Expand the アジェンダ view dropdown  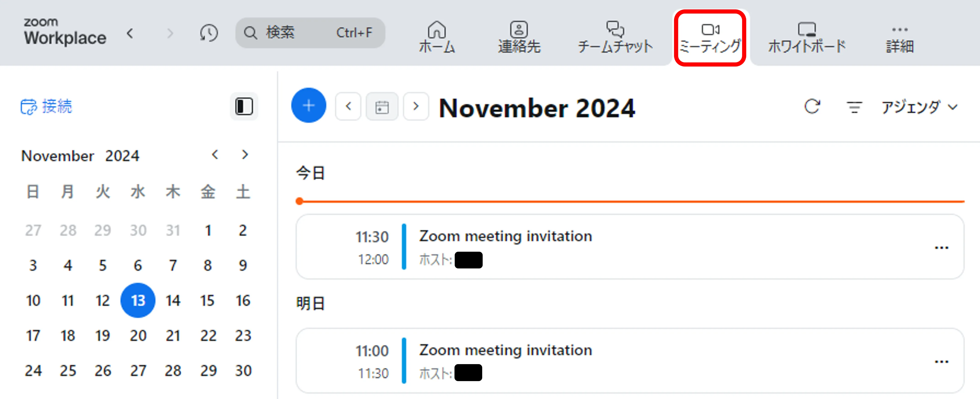tap(919, 107)
